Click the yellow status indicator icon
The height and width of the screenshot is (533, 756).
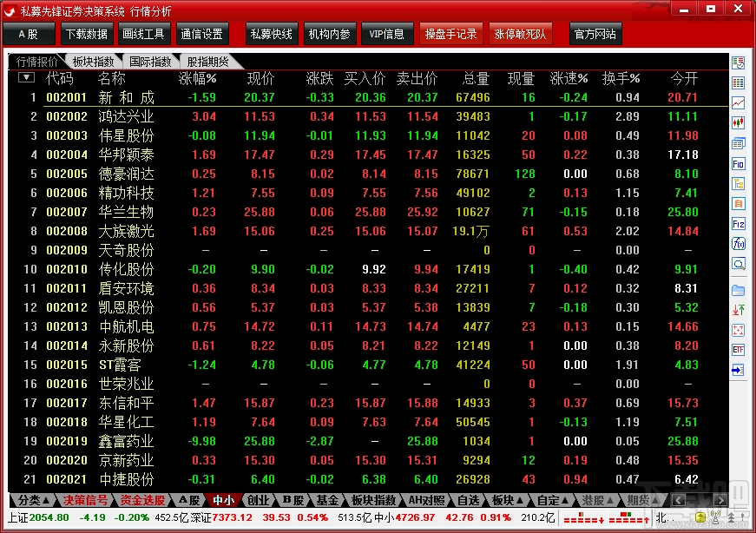click(x=700, y=517)
